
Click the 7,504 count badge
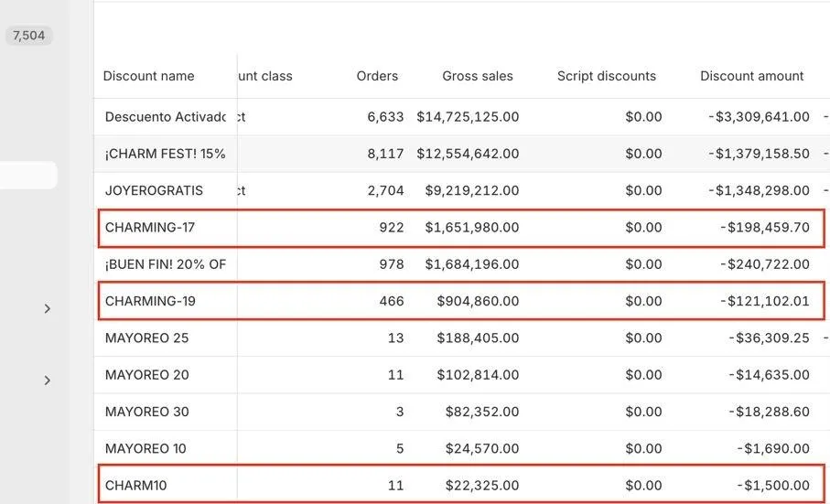28,36
